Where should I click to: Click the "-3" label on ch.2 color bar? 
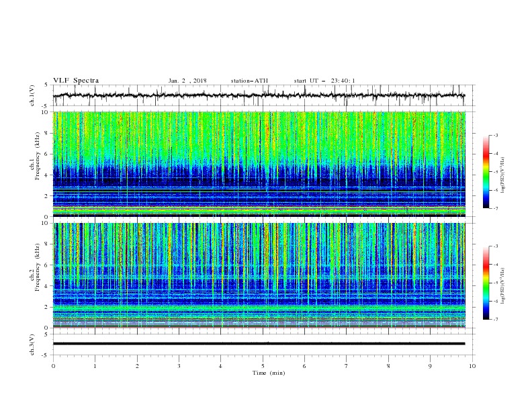click(495, 246)
